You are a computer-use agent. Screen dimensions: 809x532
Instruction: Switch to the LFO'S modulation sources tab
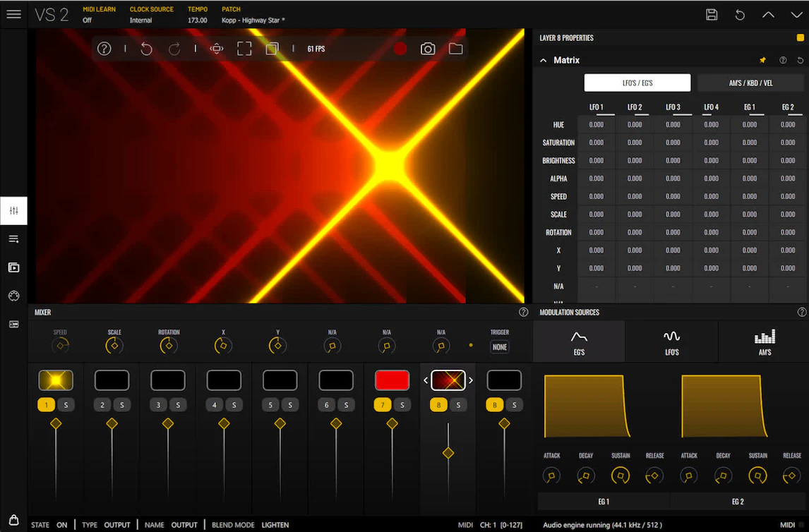click(x=671, y=341)
